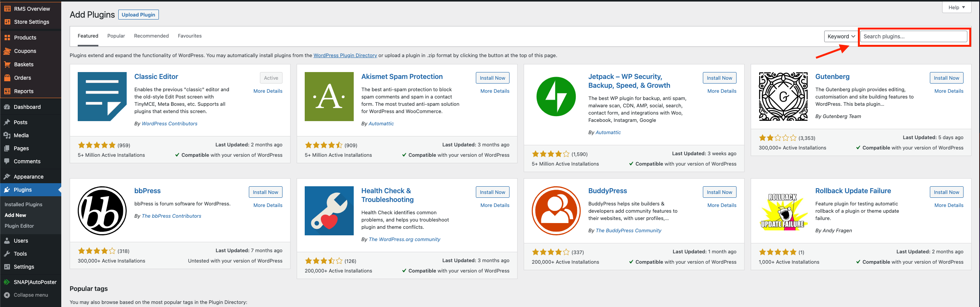
Task: Open Reports via its sidebar icon
Action: tap(7, 91)
